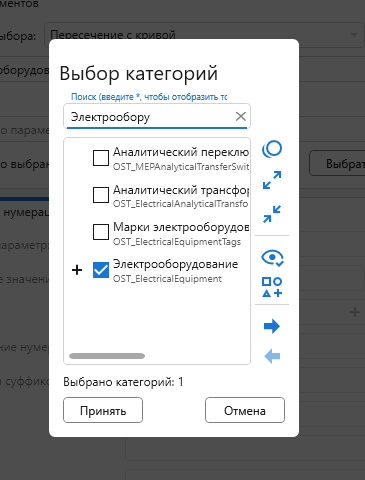The image size is (365, 480).
Task: Click the OST_ElectricalEquipmentTags subtitle text
Action: click(x=177, y=242)
